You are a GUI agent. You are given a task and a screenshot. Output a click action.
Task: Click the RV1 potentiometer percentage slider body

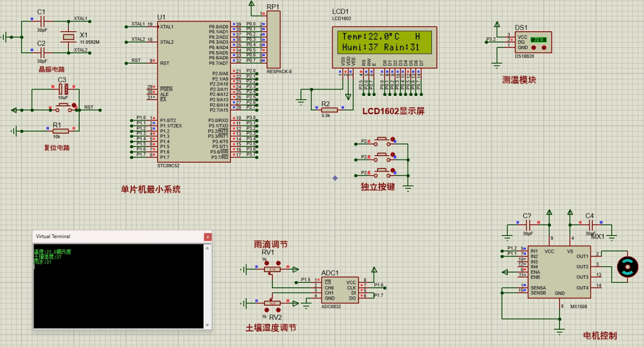tap(273, 269)
